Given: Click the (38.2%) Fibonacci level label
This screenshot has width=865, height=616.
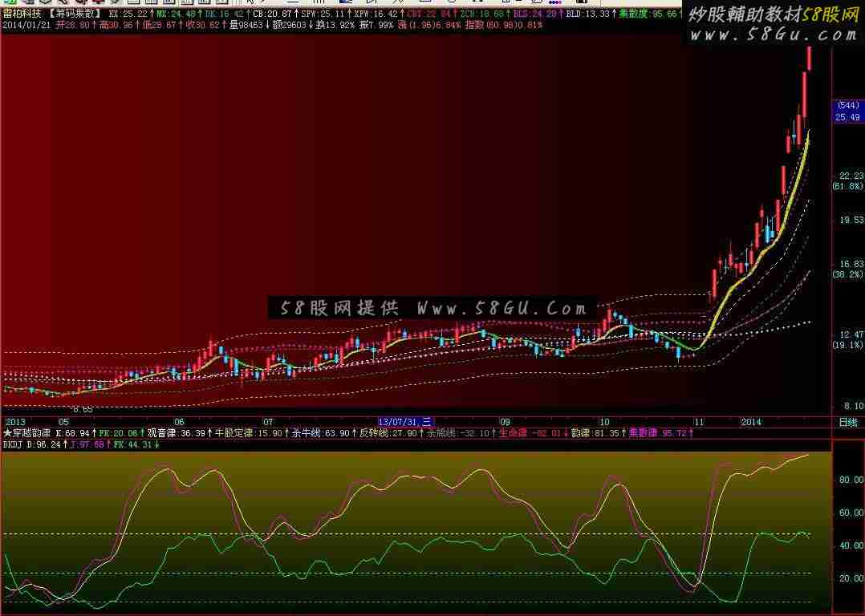Looking at the screenshot, I should [x=848, y=274].
